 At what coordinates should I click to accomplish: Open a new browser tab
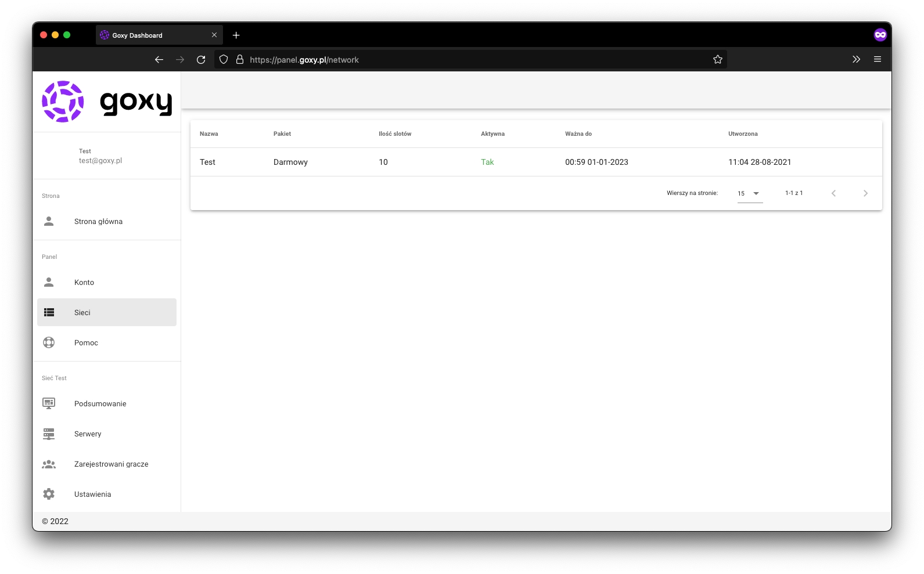point(236,35)
